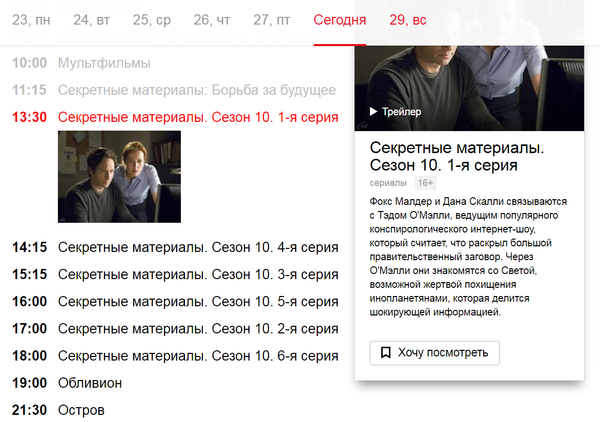Open the 'Остров' listing at 21:30
This screenshot has height=422, width=600.
click(x=81, y=409)
